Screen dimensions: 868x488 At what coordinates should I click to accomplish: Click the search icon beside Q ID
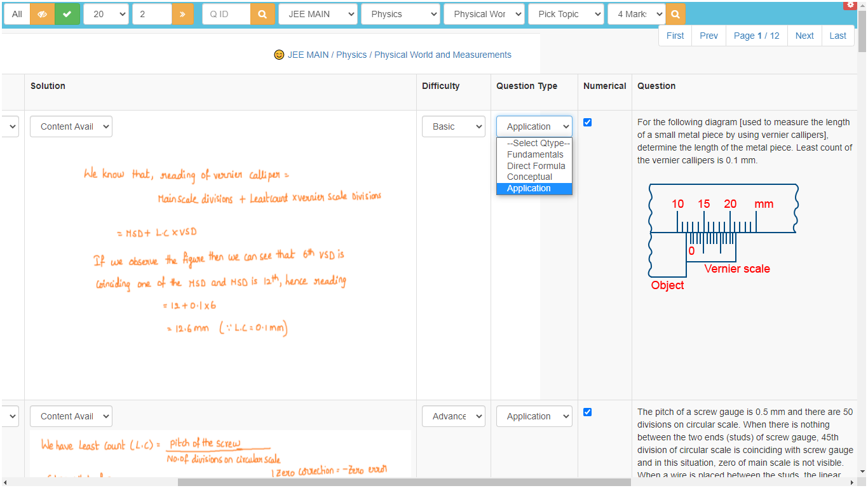click(262, 14)
